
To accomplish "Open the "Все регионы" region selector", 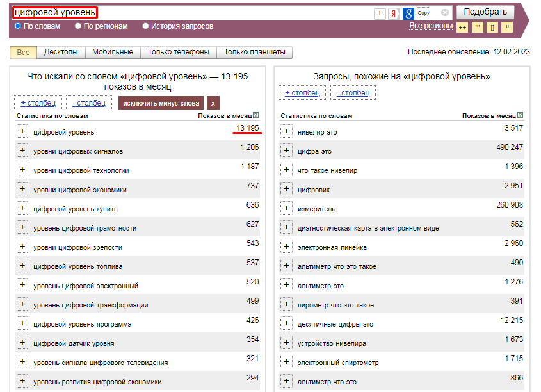I will pyautogui.click(x=431, y=26).
